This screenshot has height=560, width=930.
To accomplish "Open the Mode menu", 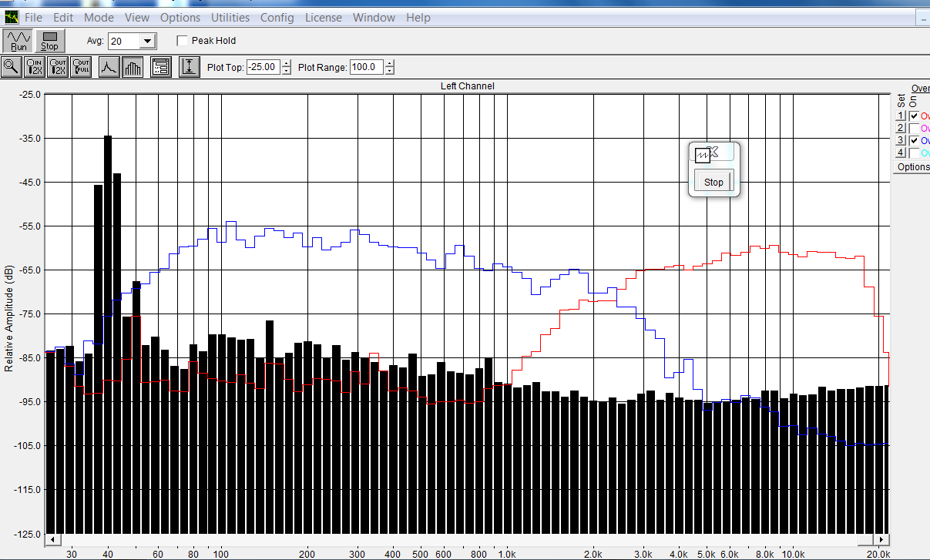I will point(99,17).
